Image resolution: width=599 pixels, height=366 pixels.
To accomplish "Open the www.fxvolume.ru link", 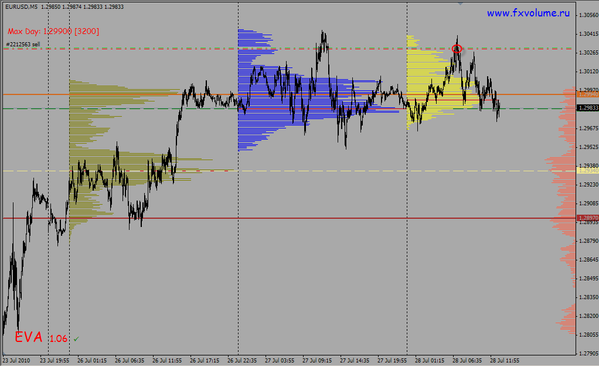I will tap(528, 13).
